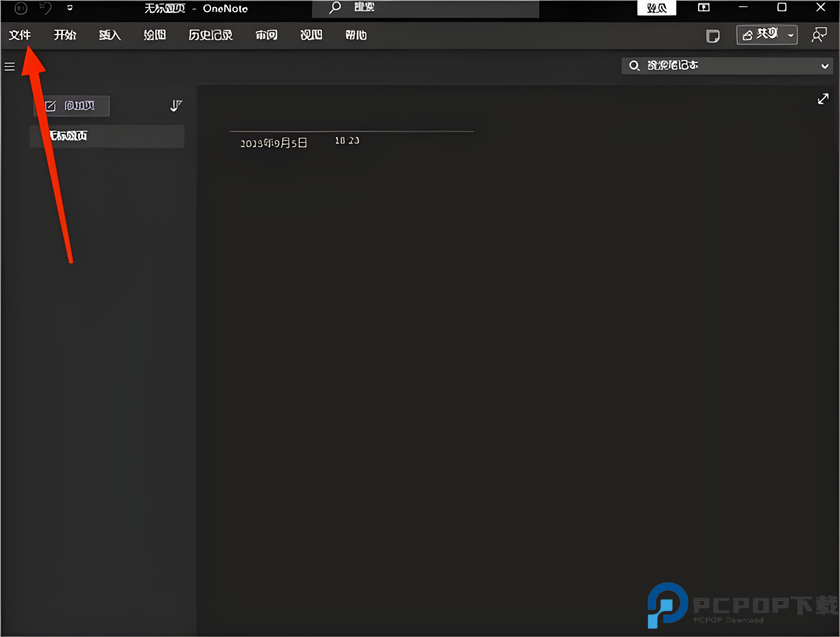Click the title bar search box
The height and width of the screenshot is (637, 840).
point(425,8)
